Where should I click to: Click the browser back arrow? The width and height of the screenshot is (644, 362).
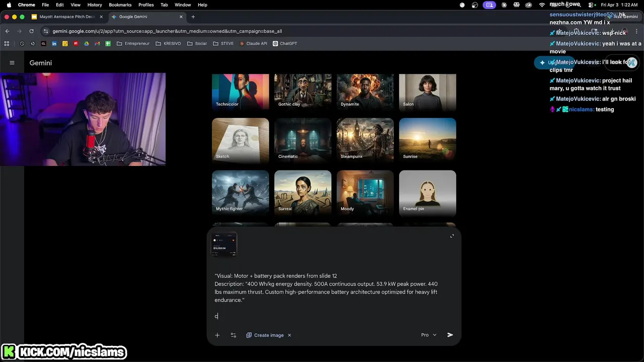7,31
